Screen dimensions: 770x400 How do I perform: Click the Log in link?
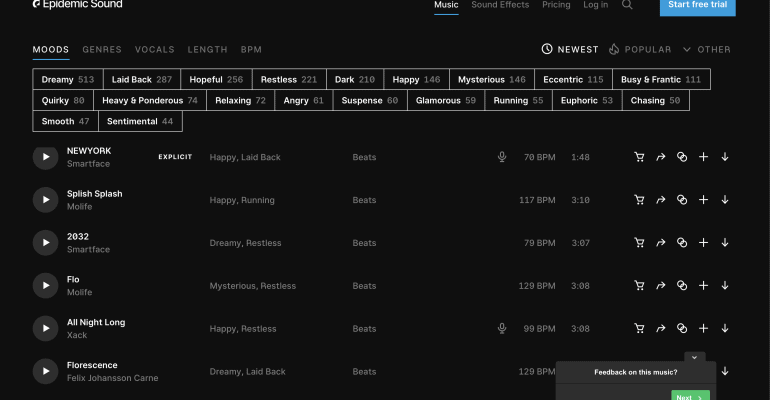[595, 5]
